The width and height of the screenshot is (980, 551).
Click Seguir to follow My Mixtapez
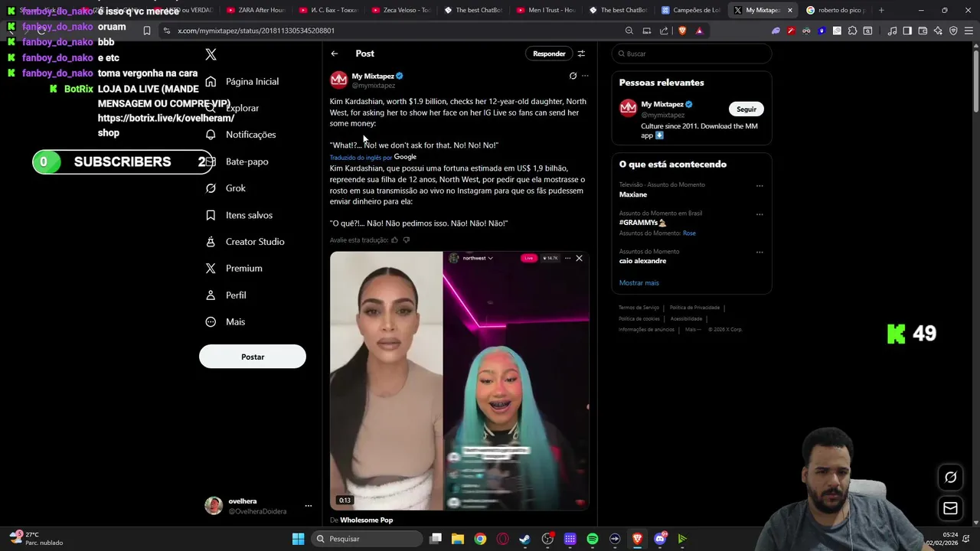coord(746,109)
